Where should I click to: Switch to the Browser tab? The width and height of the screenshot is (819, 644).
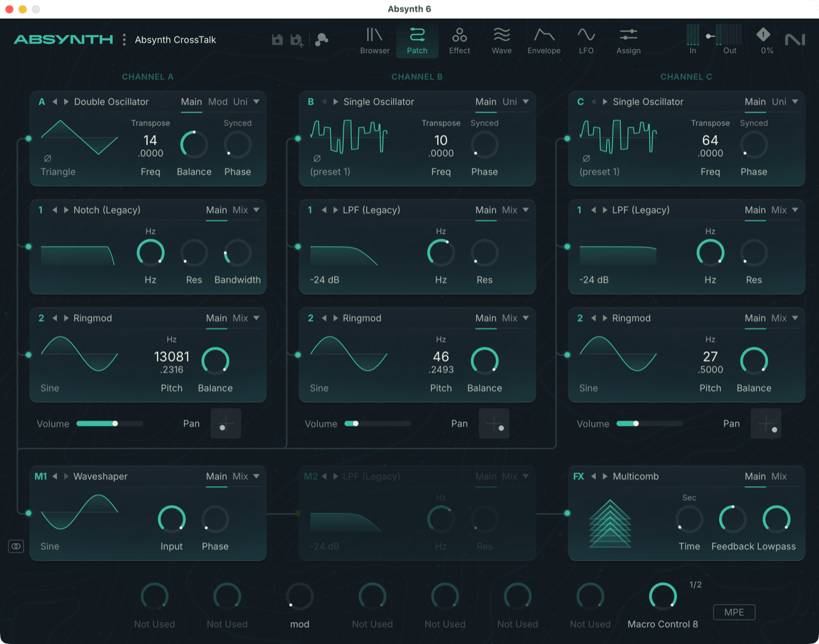coord(374,40)
